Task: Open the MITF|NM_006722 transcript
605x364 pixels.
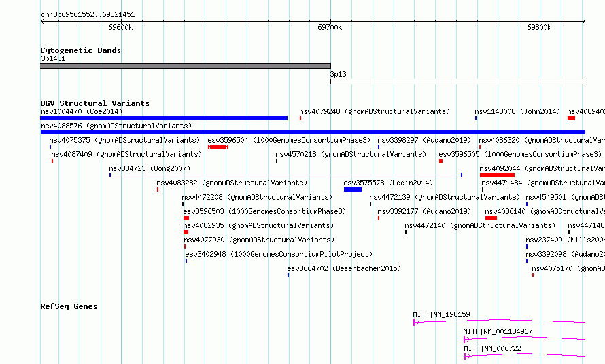Action: pyautogui.click(x=492, y=348)
